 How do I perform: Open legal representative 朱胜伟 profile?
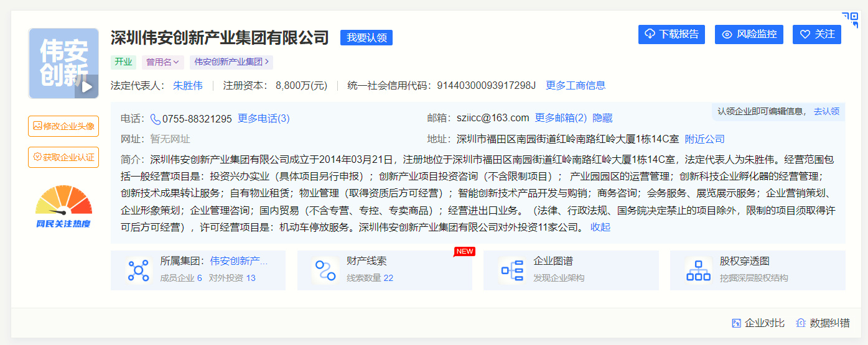click(x=188, y=86)
